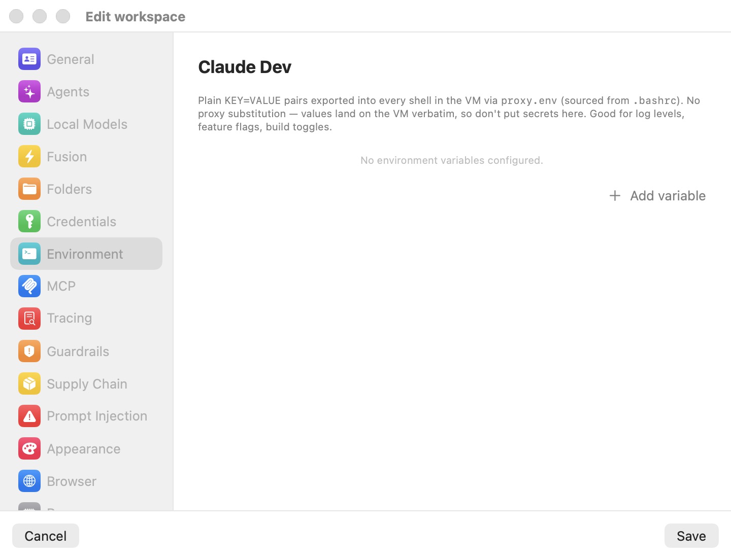
Task: Open the Folders icon
Action: [x=29, y=189]
